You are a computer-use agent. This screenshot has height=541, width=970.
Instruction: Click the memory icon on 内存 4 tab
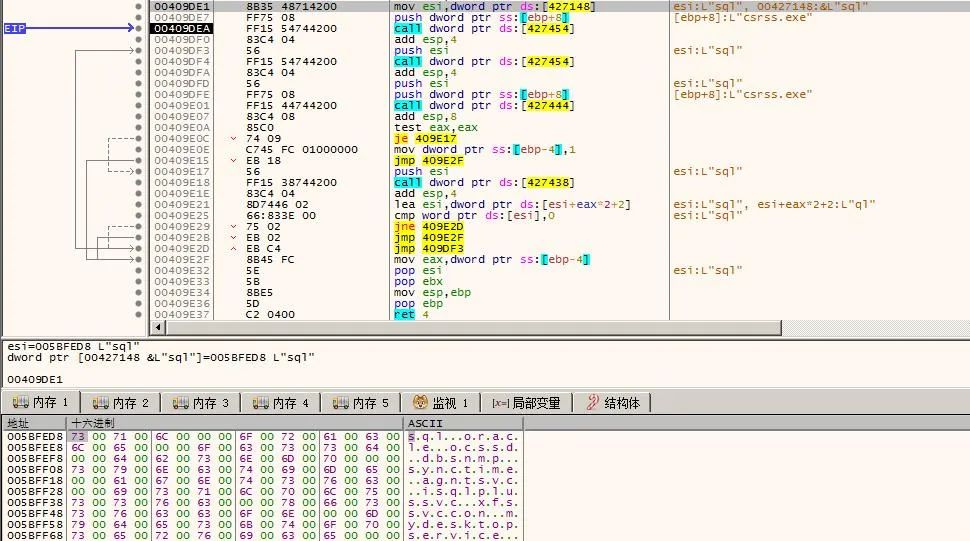[x=260, y=403]
